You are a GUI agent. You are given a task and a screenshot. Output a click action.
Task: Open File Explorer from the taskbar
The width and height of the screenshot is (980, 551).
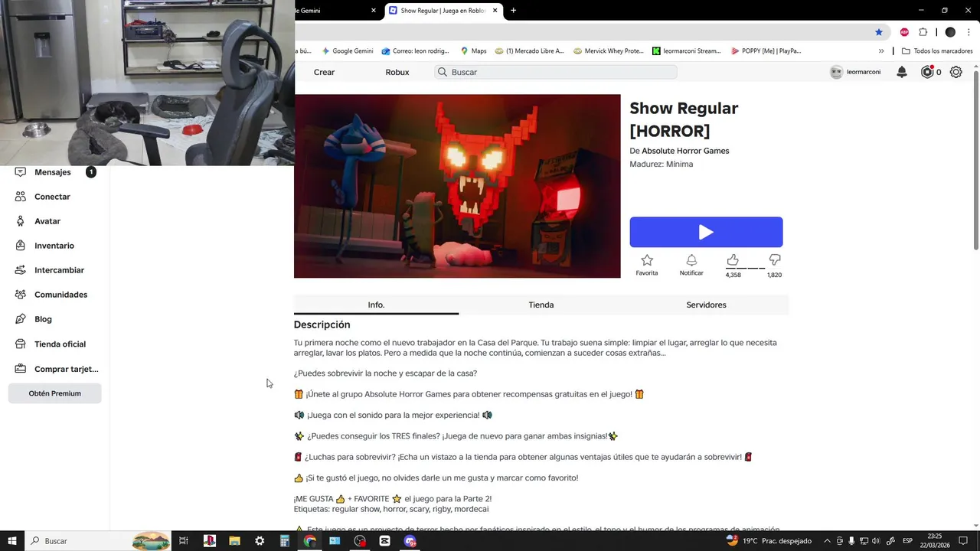coord(234,541)
